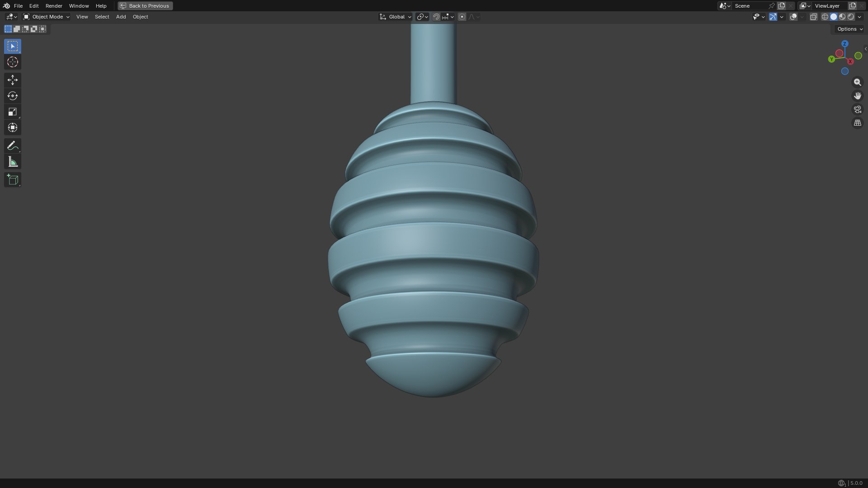The width and height of the screenshot is (868, 488).
Task: Select the Annotate pencil tool
Action: coord(13,145)
